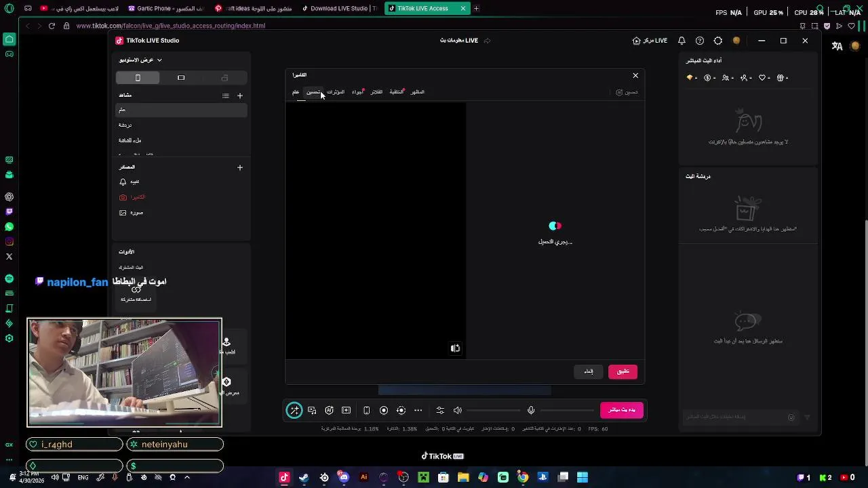Switch to the عام tab in camera dialog
The width and height of the screenshot is (868, 488).
[x=296, y=92]
